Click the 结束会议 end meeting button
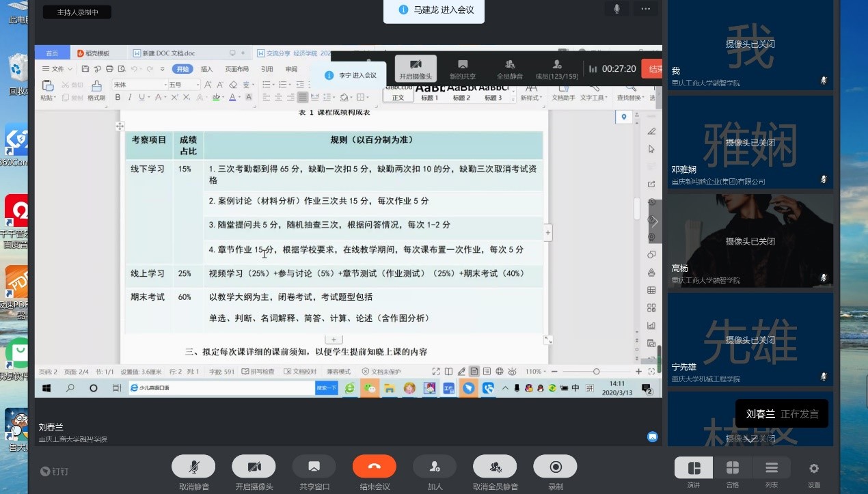This screenshot has width=868, height=494. point(374,467)
